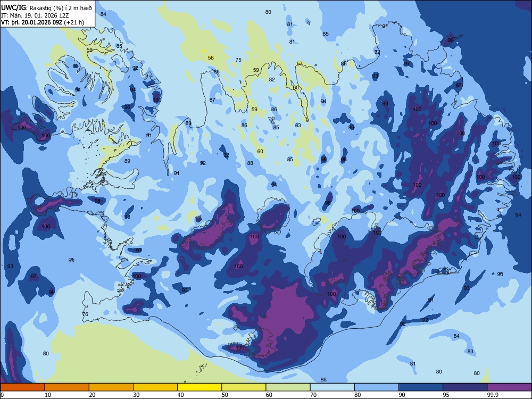532x399 pixels.
Task: Click the pale blue 70–80 legend swatch
Action: click(x=332, y=387)
